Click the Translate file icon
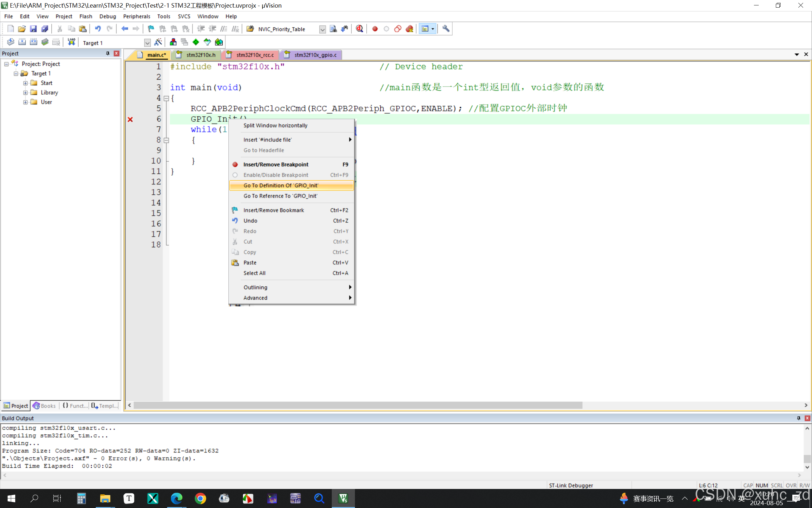Screen dimensions: 812x508 tap(10, 42)
